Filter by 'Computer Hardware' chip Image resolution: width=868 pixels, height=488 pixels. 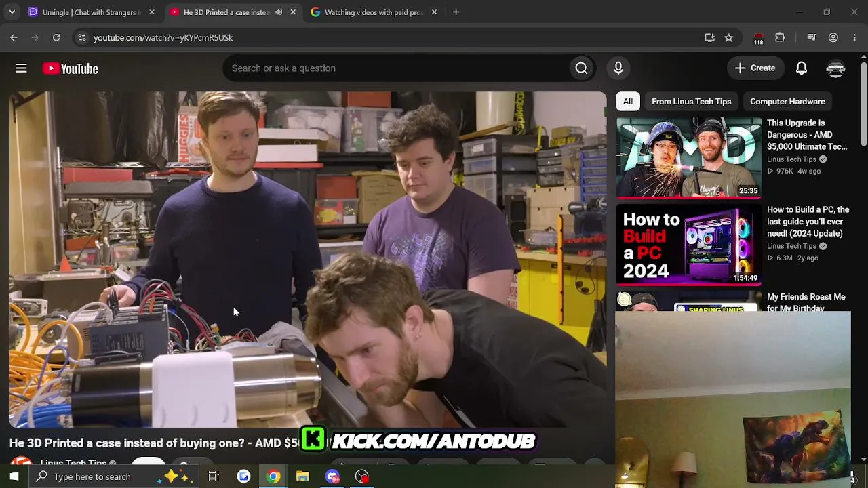pos(787,102)
